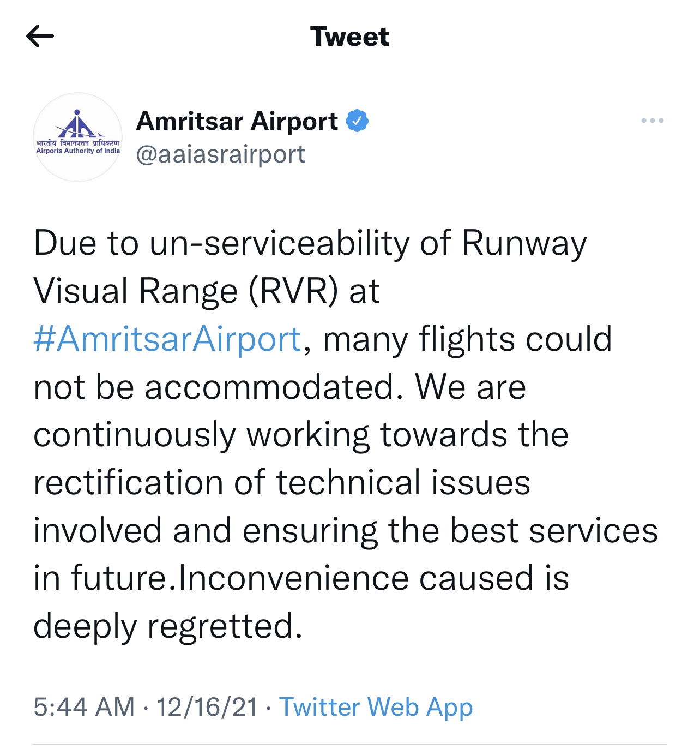This screenshot has width=700, height=755.
Task: Click the "(RVR)" abbreviation in the tweet
Action: (x=293, y=291)
